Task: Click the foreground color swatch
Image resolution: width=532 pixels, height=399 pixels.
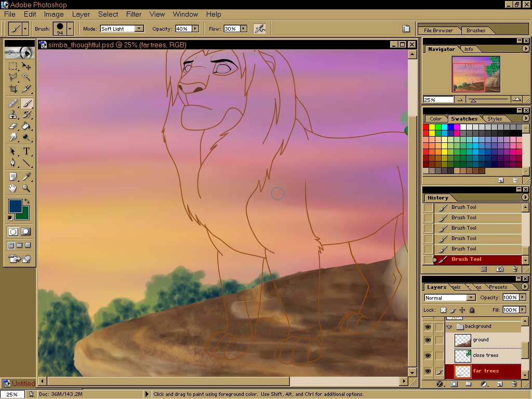Action: point(15,206)
